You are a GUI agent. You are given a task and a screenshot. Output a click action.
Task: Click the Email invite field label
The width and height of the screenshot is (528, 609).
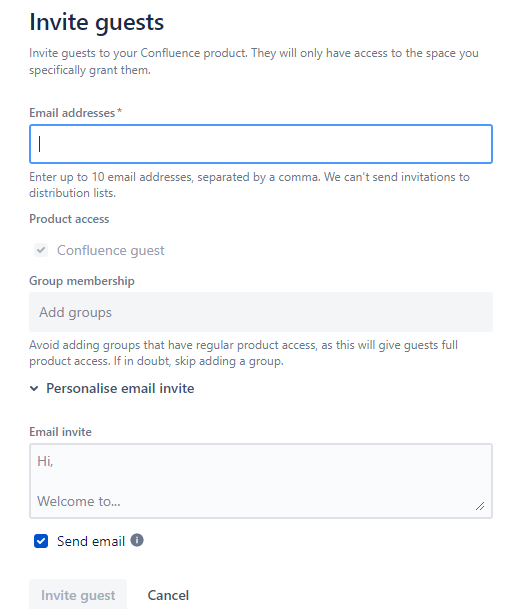coord(61,432)
